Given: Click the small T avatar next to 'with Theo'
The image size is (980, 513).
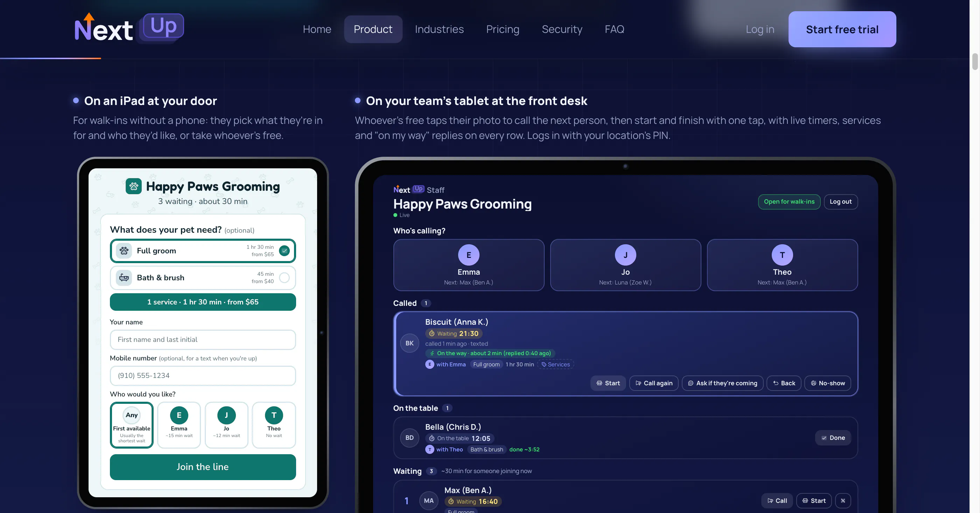Looking at the screenshot, I should click(429, 450).
